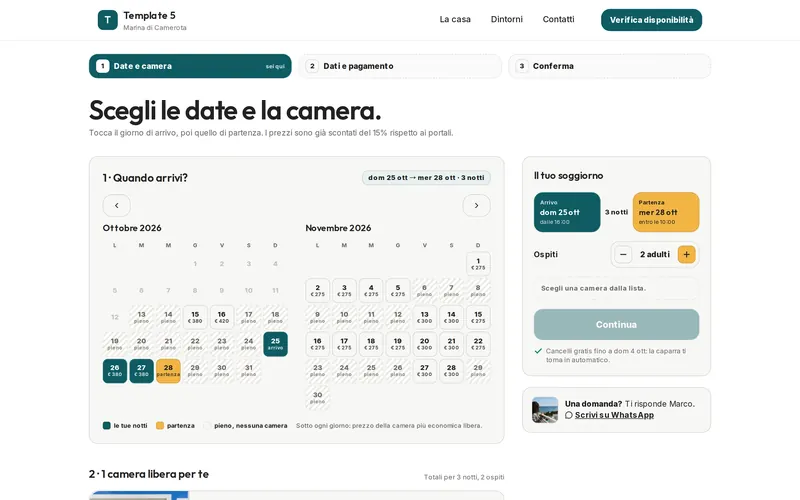Select 16 October priced €420

pos(221,317)
